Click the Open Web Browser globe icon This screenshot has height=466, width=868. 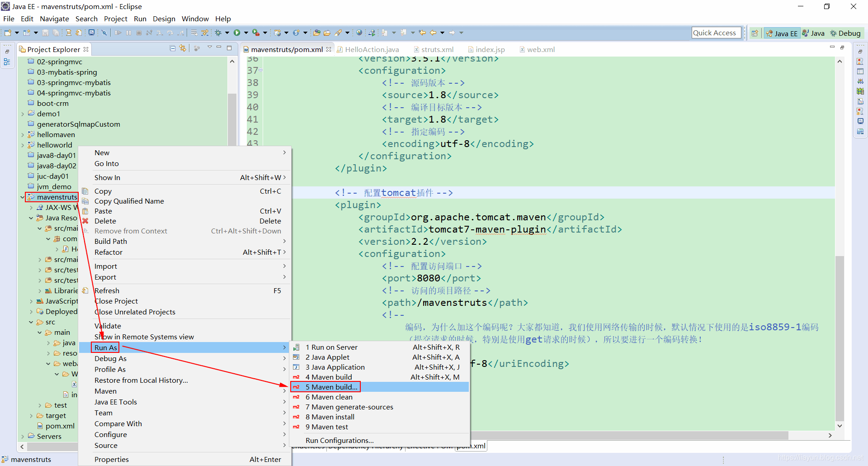tap(359, 33)
